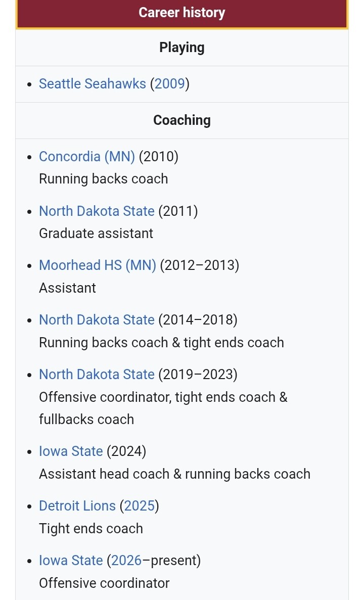Click the Tight ends coach text

tap(91, 529)
